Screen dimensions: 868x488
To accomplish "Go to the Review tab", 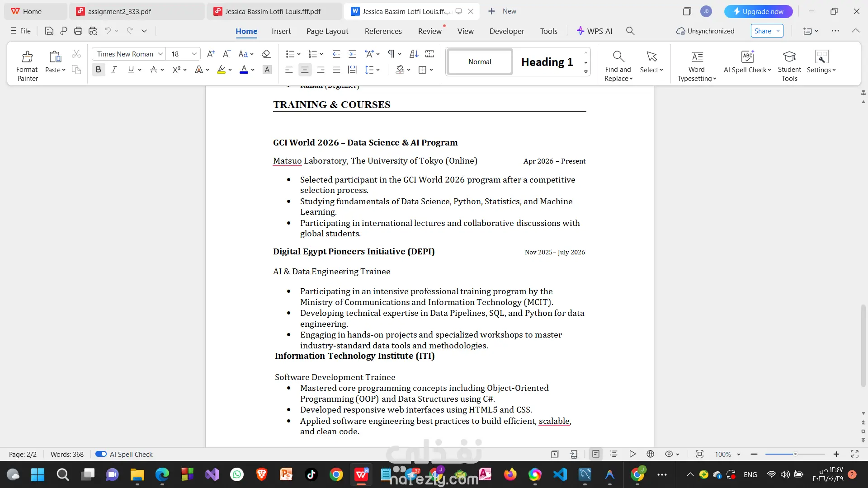I will (430, 31).
